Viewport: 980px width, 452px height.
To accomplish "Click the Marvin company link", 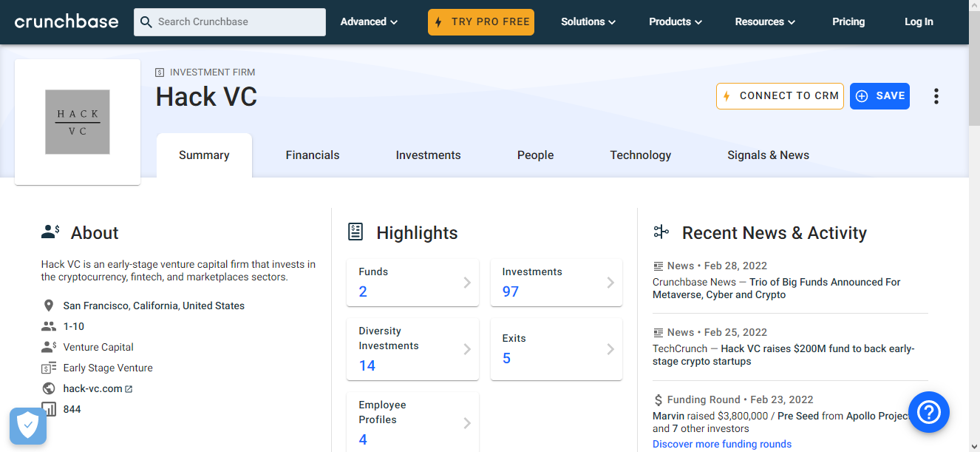I will pos(669,416).
